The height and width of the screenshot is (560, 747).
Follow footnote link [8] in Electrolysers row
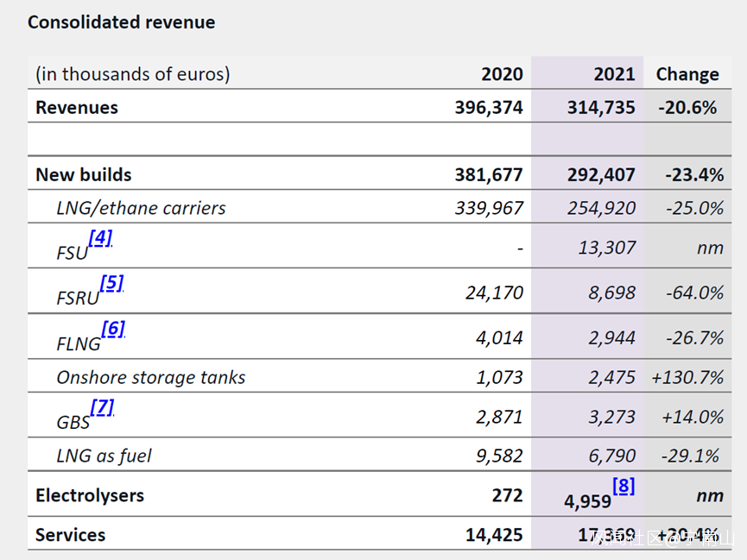(624, 486)
